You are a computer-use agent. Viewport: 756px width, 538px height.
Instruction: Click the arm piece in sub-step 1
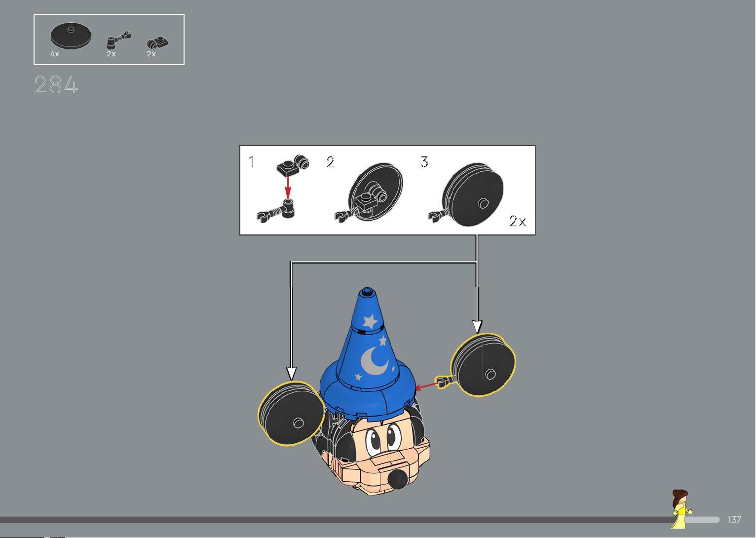(x=275, y=210)
